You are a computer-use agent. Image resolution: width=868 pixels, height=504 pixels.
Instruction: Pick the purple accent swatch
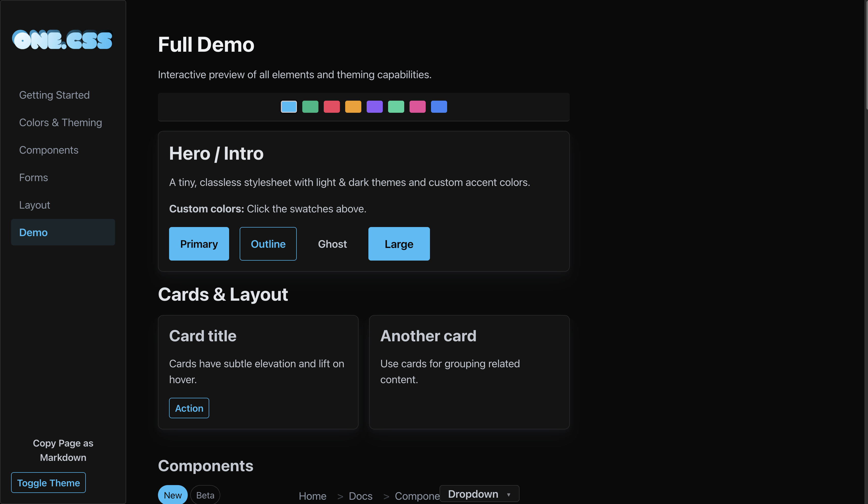click(374, 107)
